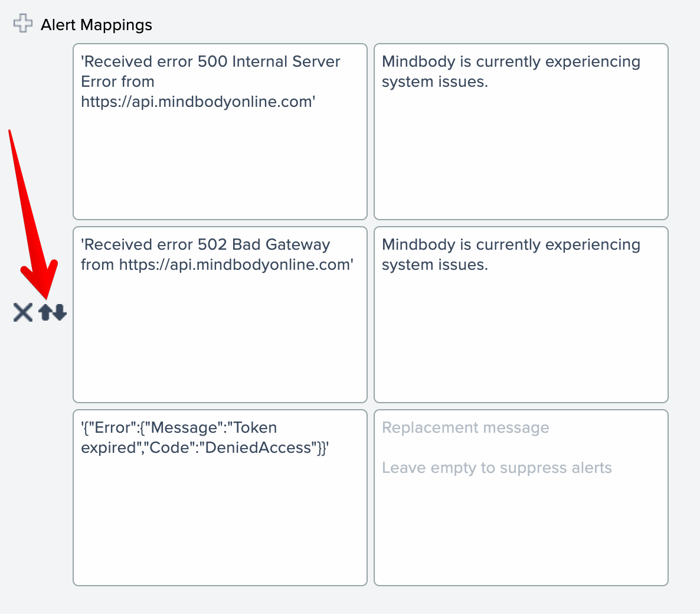Click the "Token" word in the third mapping
Viewport: 700px width, 614px height.
point(255,427)
